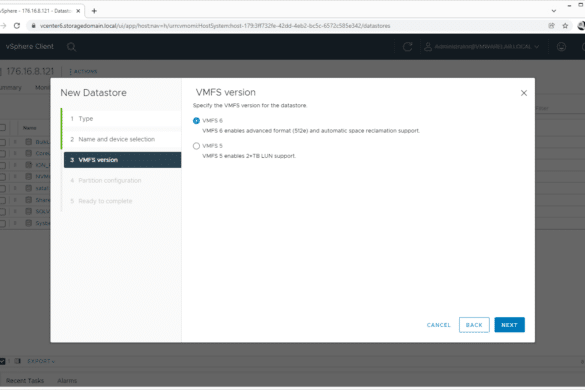Open the Recent Tasks panel tab
This screenshot has height=390, width=585.
25,381
